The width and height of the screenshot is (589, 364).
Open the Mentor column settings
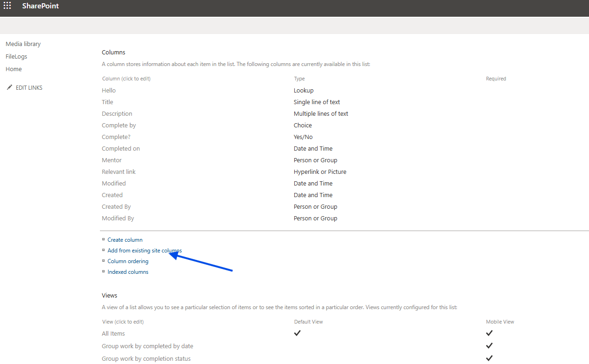[112, 160]
